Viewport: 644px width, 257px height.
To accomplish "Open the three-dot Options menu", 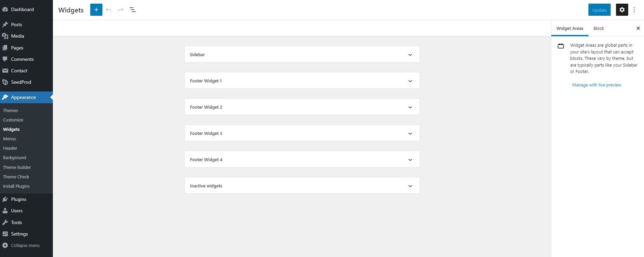I will [634, 10].
